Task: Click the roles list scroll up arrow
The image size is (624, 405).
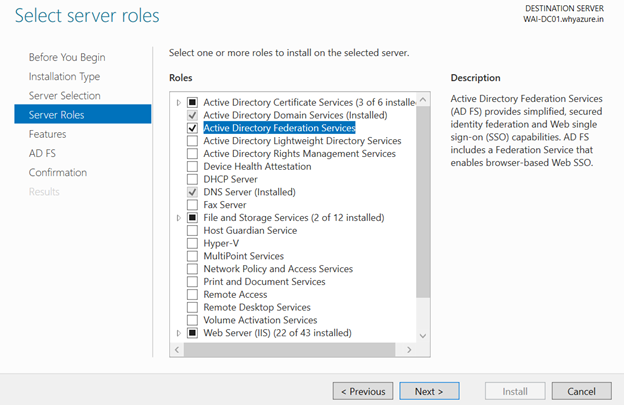Action: tap(423, 99)
